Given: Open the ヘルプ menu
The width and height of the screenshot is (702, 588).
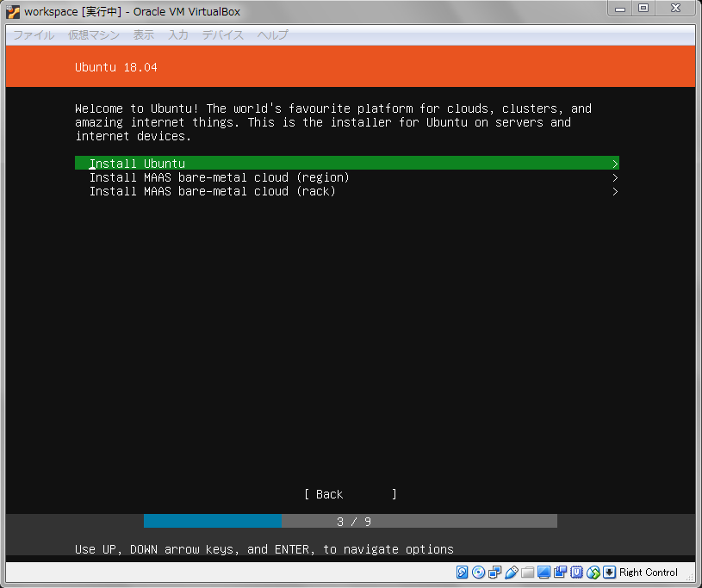Looking at the screenshot, I should [x=272, y=35].
